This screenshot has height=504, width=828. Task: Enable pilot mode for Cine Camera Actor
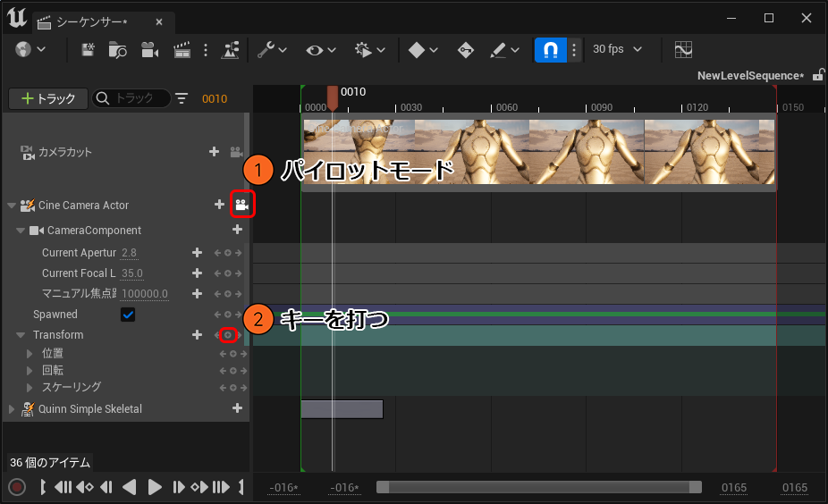point(241,205)
